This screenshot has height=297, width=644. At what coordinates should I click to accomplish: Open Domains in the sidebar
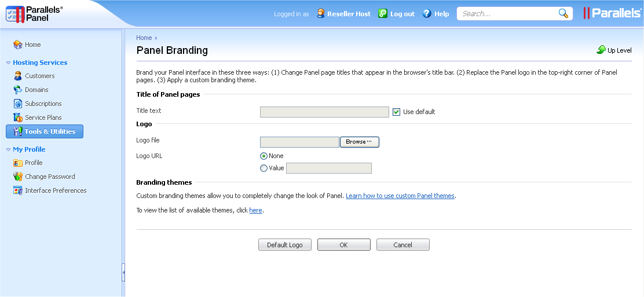tap(36, 90)
